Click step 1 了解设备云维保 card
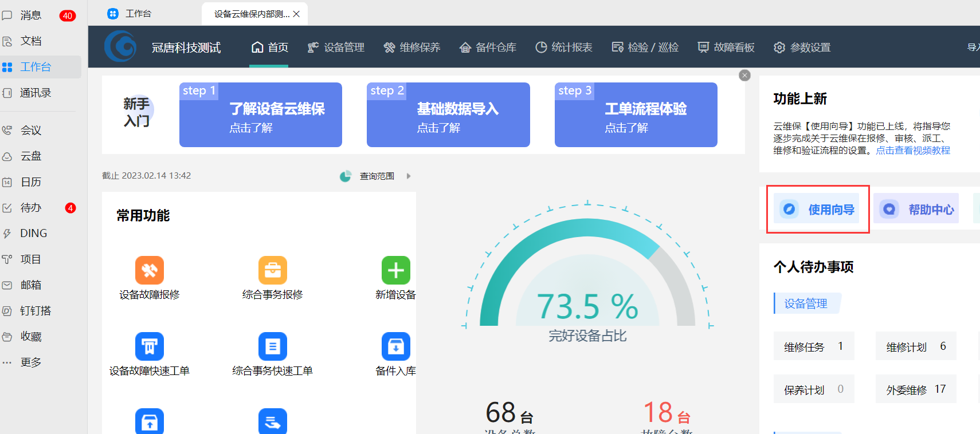Viewport: 980px width, 434px height. pyautogui.click(x=261, y=115)
